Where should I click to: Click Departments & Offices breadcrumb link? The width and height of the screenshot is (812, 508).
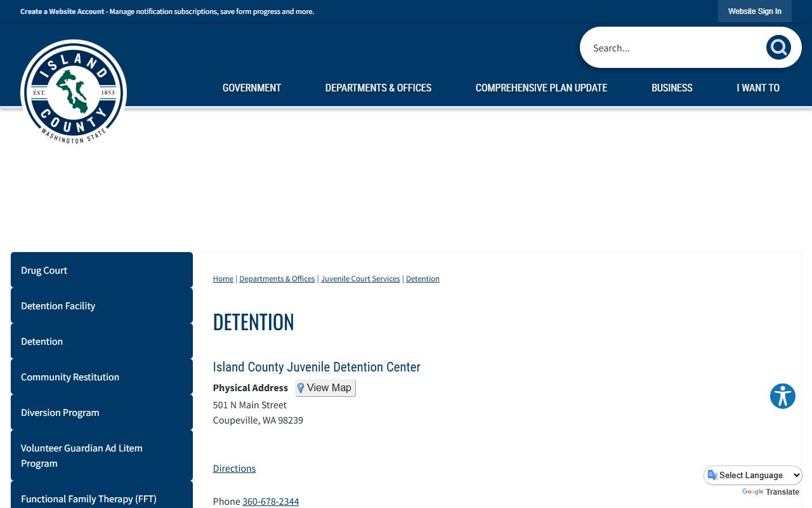coord(277,279)
